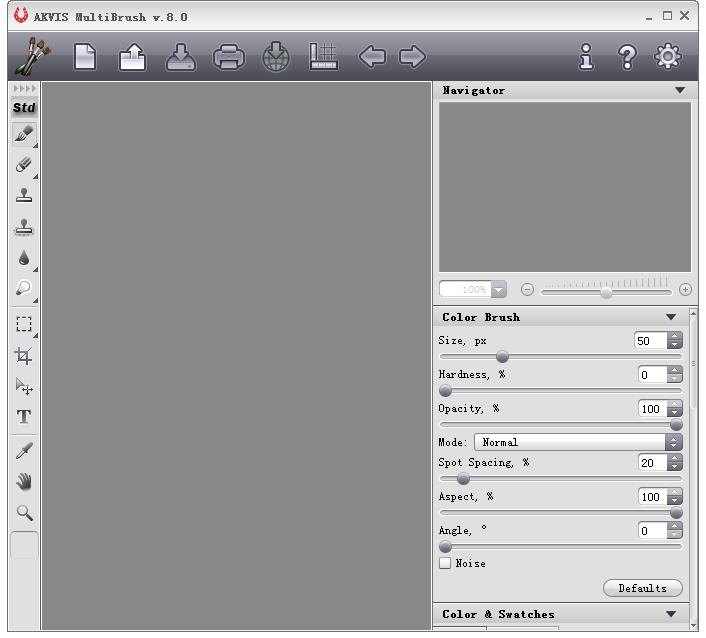Select the Zoom magnifier tool
Screen dimensions: 706x638
tap(24, 512)
